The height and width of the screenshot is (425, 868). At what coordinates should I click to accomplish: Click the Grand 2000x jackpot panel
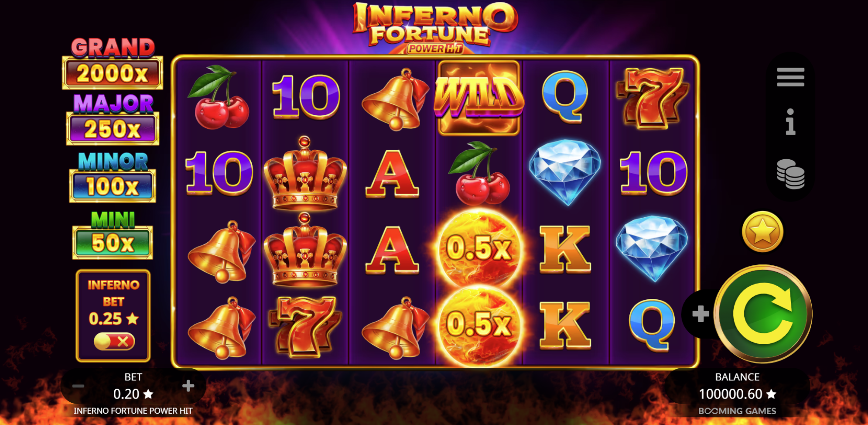click(x=113, y=64)
